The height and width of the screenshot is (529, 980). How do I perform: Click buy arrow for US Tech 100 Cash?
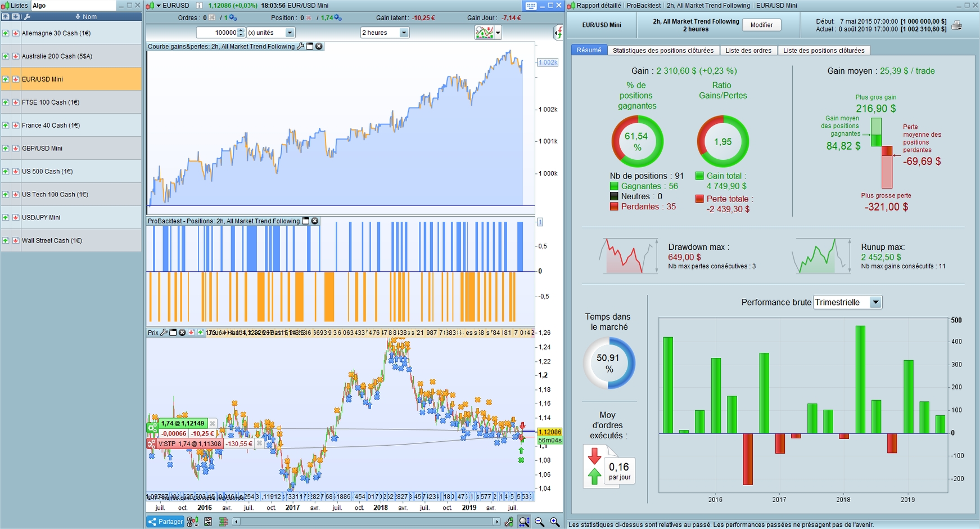pyautogui.click(x=6, y=195)
